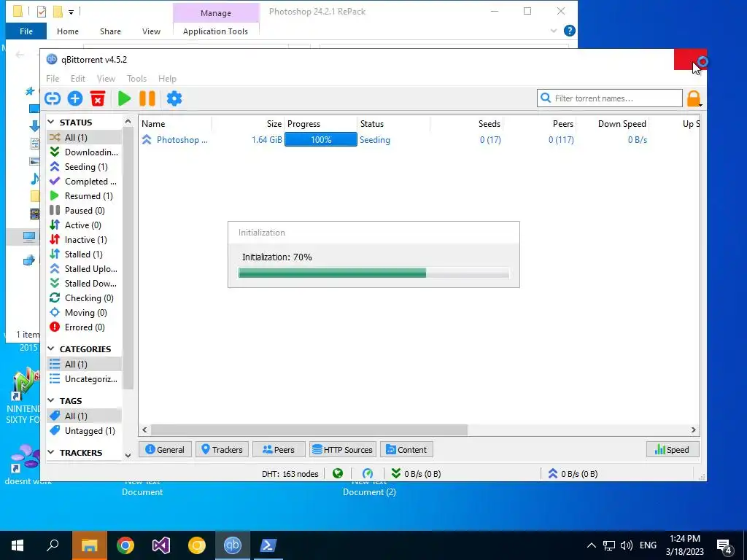Switch to the Peers tab

pyautogui.click(x=279, y=449)
